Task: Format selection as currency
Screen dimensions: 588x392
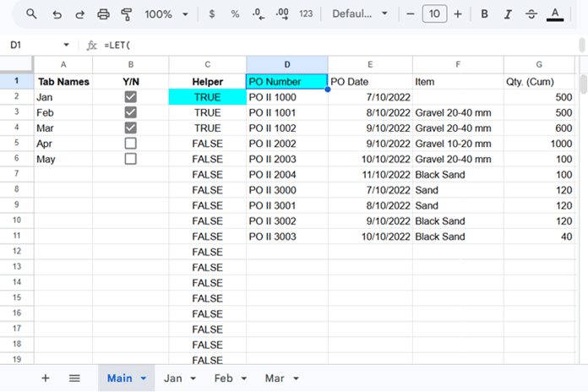Action: pos(212,14)
